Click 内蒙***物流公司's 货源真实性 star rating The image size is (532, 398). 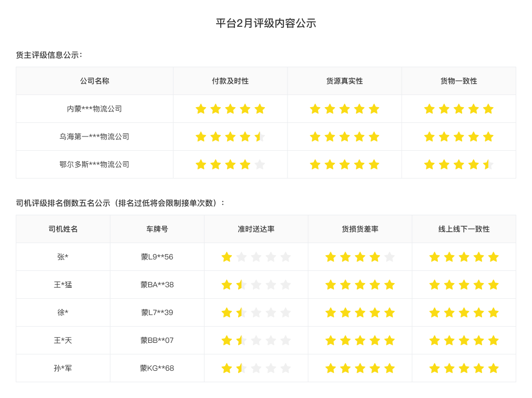tap(344, 109)
